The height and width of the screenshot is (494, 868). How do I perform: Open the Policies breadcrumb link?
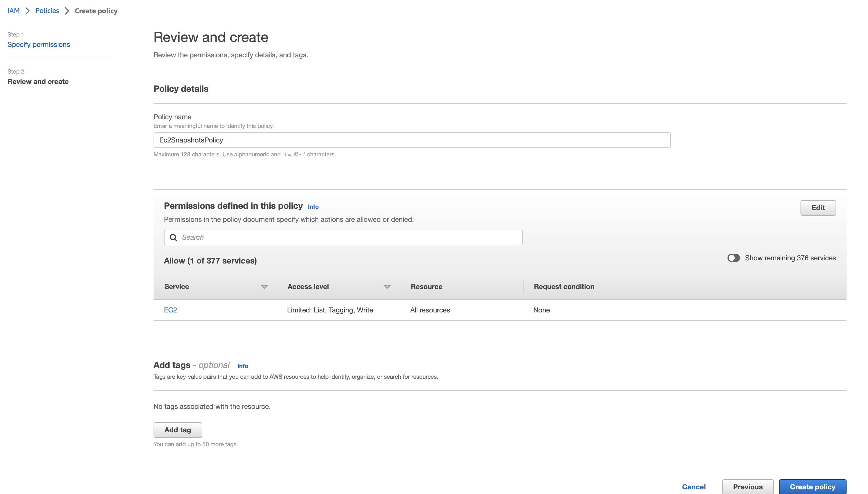(47, 10)
